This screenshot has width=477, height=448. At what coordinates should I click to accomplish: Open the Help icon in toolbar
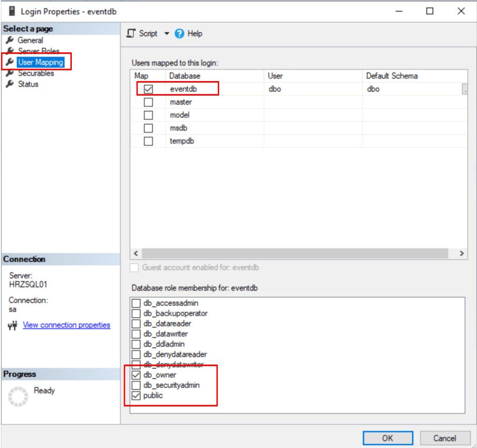(180, 34)
